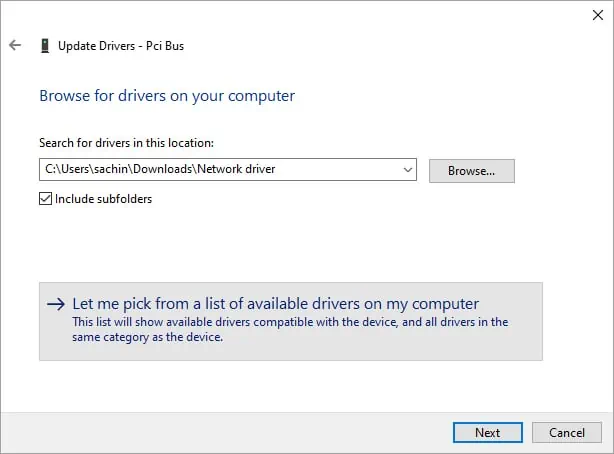
Task: Click the arrow icon beside 'Let me pick'
Action: (56, 304)
